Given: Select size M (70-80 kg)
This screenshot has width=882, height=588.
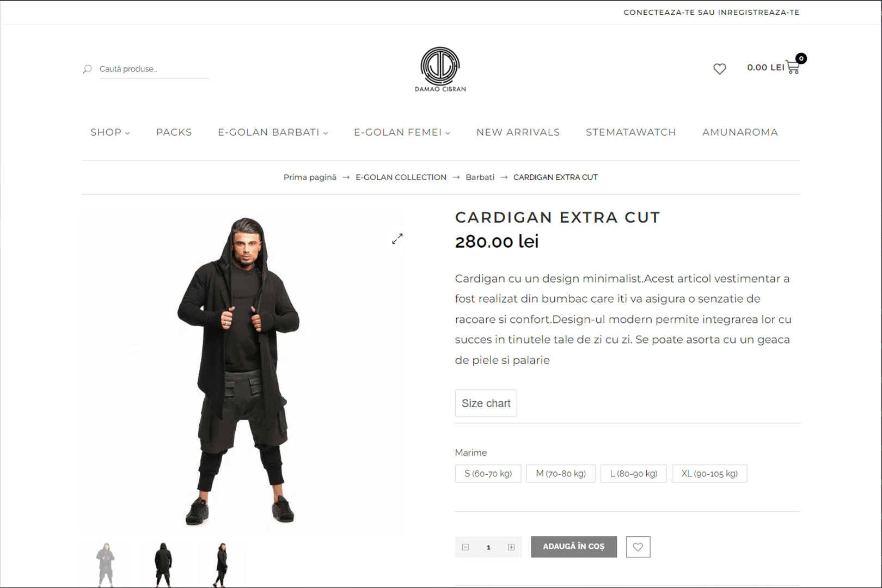Looking at the screenshot, I should [561, 474].
